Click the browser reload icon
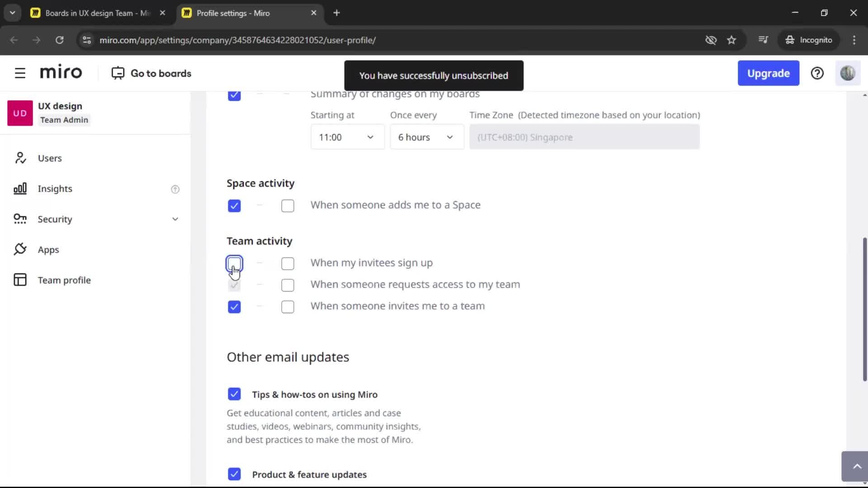This screenshot has height=488, width=868. click(59, 40)
